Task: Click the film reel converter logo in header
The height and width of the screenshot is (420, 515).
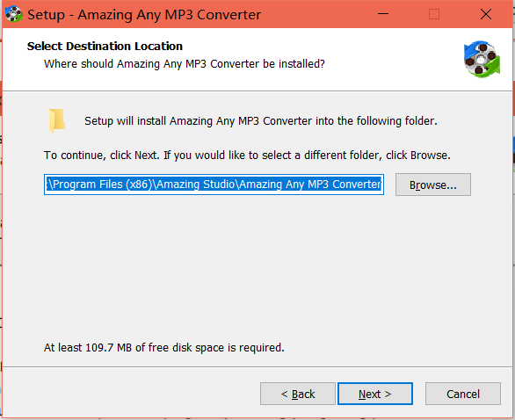Action: 482,59
